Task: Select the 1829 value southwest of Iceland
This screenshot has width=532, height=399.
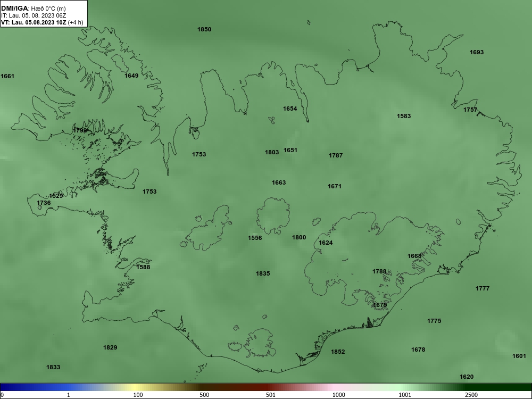Action: coord(110,347)
